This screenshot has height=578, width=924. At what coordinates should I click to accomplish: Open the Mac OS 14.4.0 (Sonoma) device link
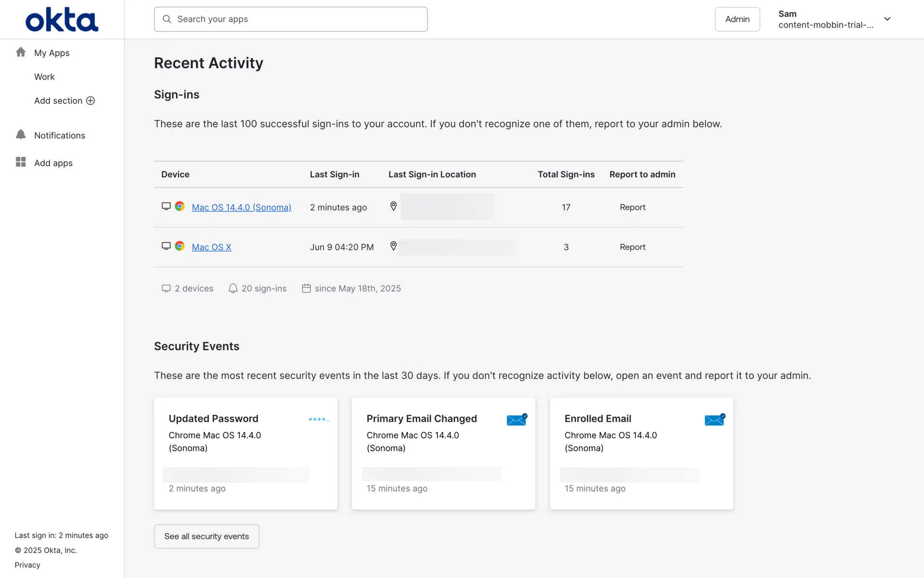(x=242, y=208)
